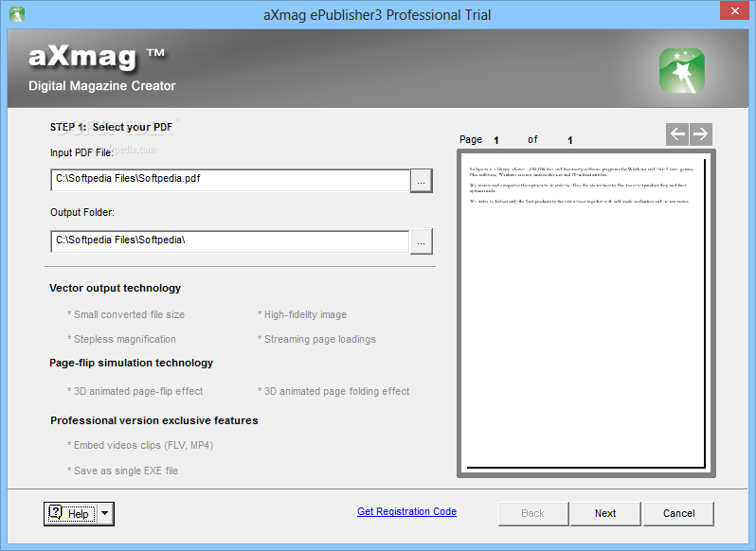Click the aXmag title bar app icon

tap(17, 14)
